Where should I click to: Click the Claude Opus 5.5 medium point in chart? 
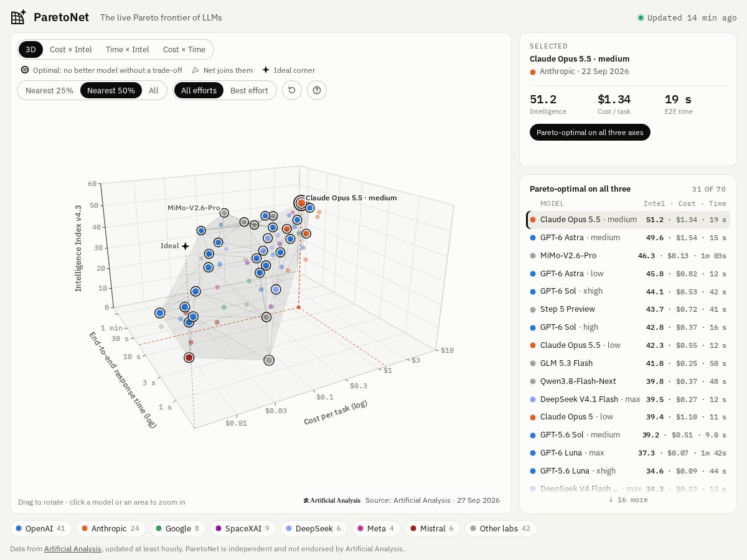[301, 203]
